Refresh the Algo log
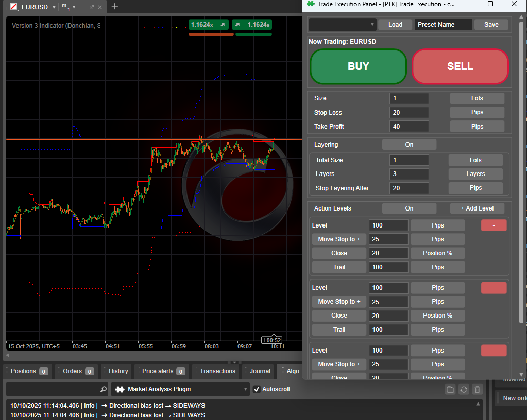527x420 pixels. pos(464,390)
